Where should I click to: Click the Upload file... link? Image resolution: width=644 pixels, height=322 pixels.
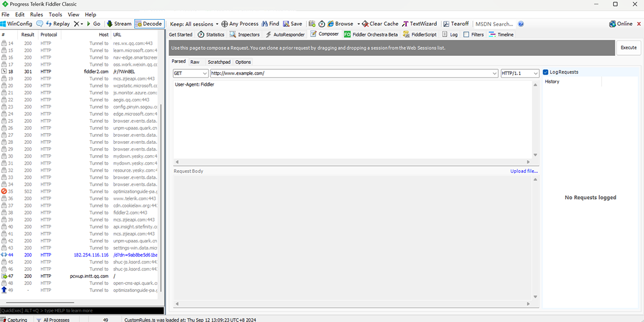(x=523, y=171)
